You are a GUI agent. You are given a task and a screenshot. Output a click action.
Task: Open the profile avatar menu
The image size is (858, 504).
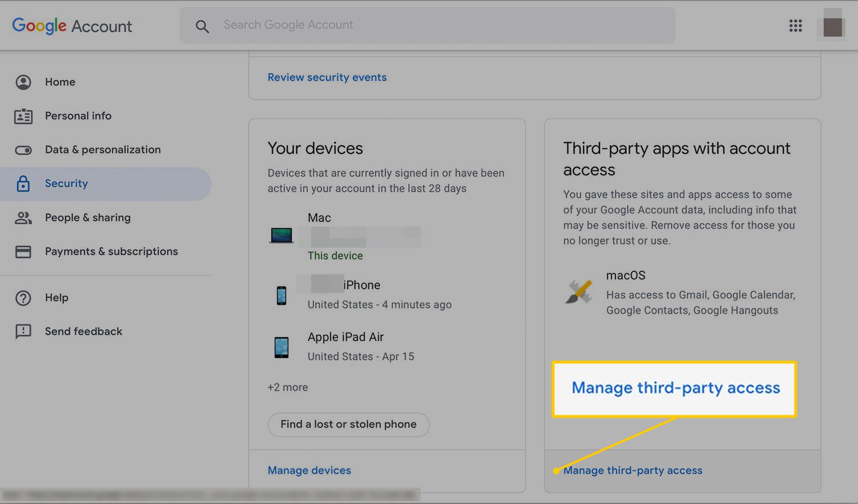tap(832, 27)
